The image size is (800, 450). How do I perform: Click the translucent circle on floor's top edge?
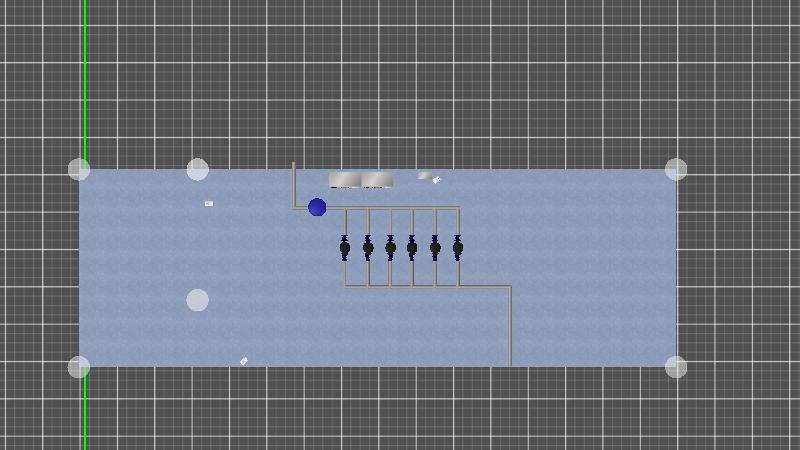[198, 169]
